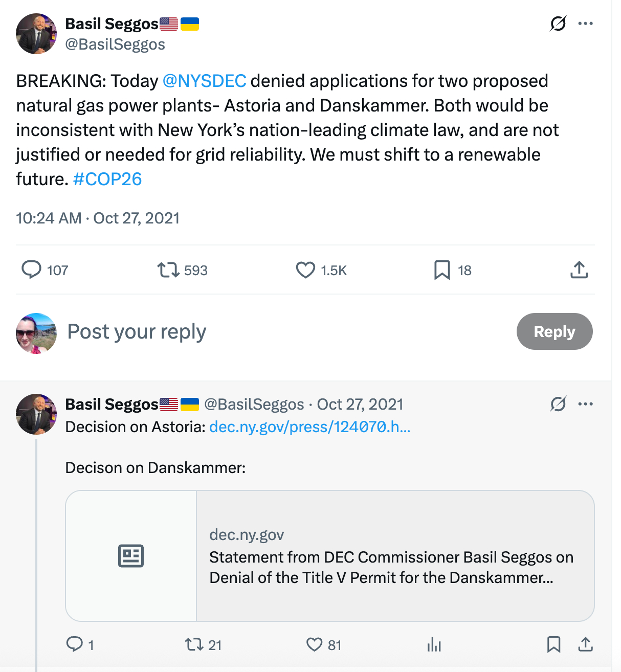The height and width of the screenshot is (672, 621).
Task: Share the main post via share icon
Action: [579, 270]
